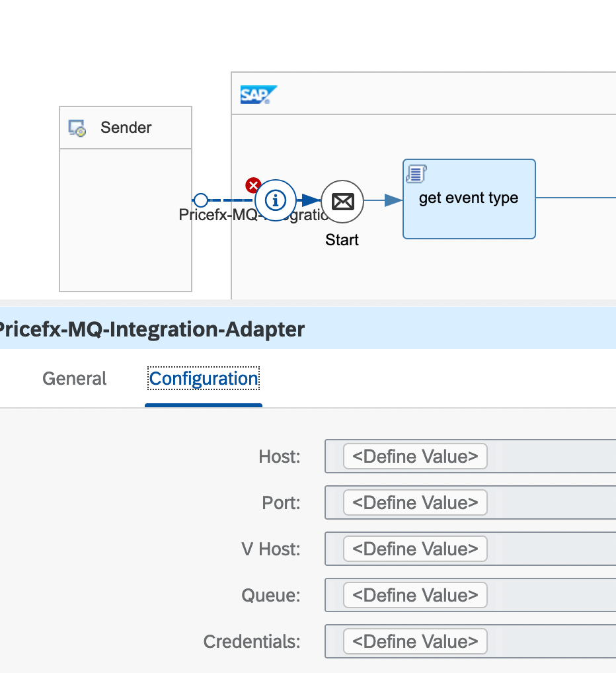616x673 pixels.
Task: Select the get event type step
Action: (469, 198)
